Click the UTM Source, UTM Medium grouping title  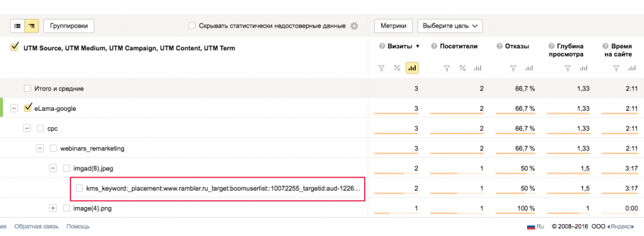tap(129, 48)
